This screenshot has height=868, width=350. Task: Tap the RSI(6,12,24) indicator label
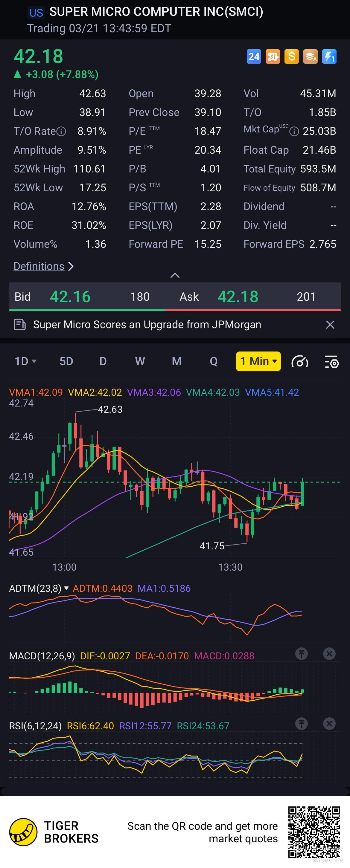tap(35, 725)
